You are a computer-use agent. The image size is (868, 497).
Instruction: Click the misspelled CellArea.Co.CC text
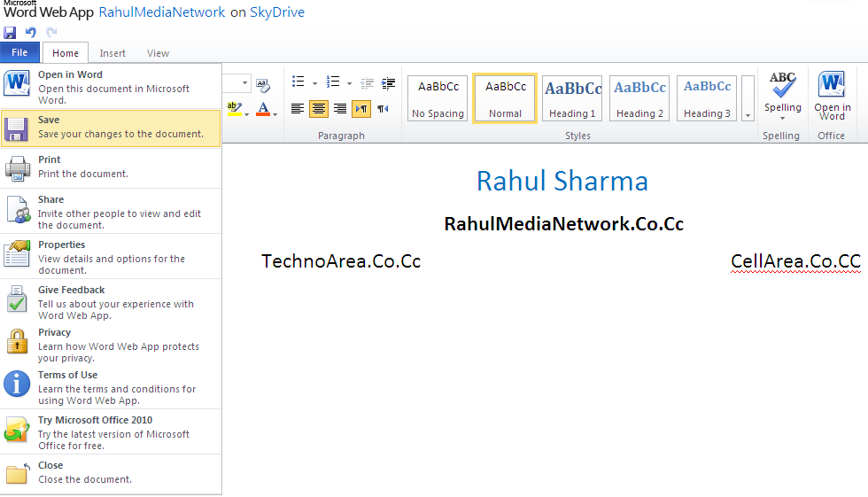pos(795,261)
